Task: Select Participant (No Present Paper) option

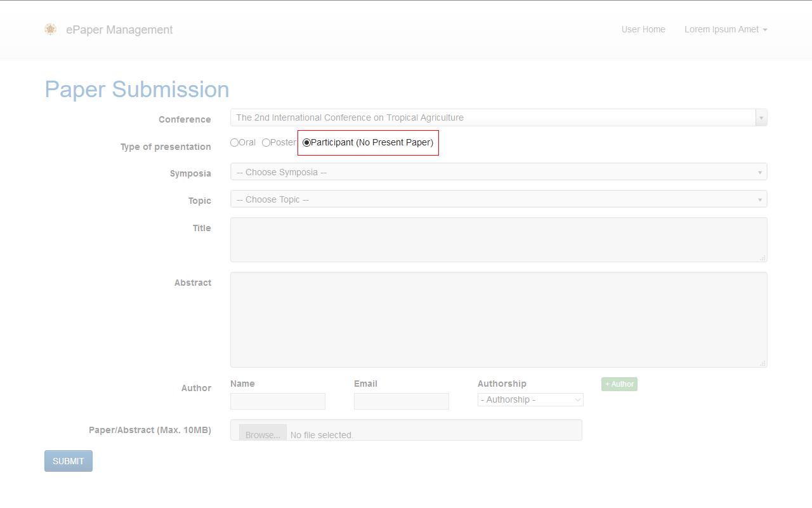Action: coord(307,143)
